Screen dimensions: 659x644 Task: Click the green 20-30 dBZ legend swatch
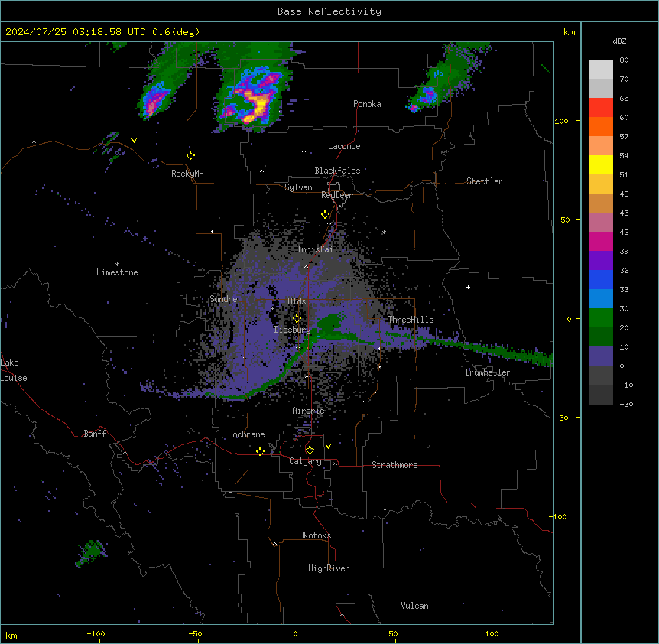tap(601, 318)
